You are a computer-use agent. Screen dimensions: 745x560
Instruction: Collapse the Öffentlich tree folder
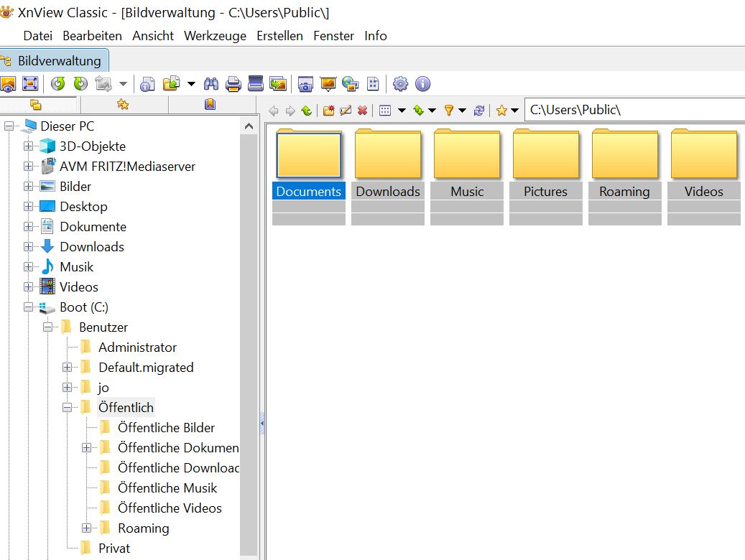[68, 408]
